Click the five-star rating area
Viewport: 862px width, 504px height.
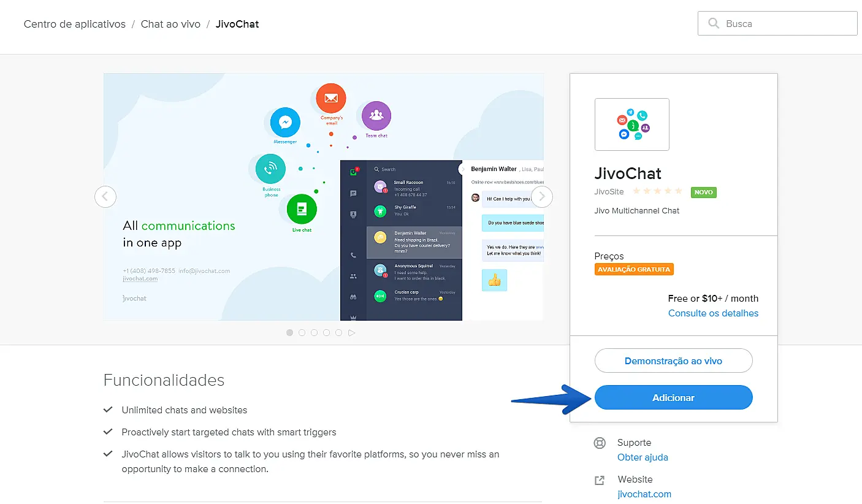coord(657,192)
